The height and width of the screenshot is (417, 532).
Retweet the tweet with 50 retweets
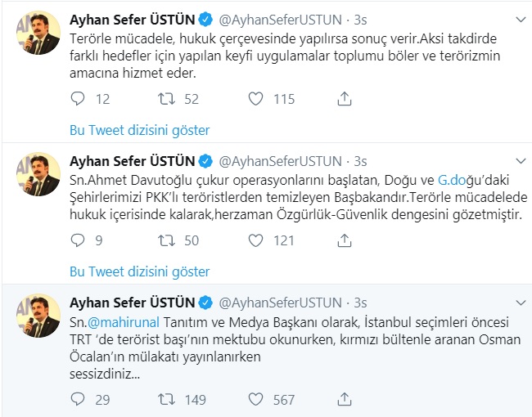[165, 240]
